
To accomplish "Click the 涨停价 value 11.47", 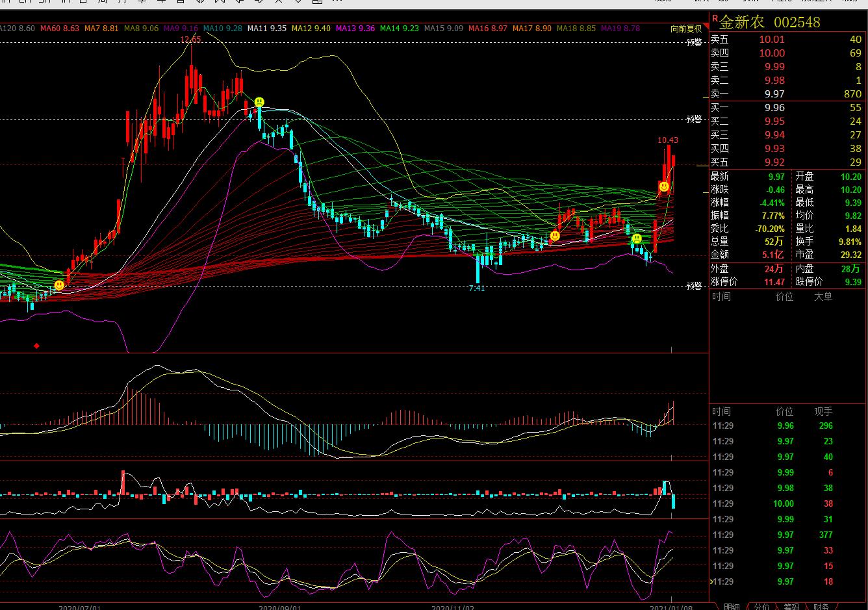I will pos(774,282).
